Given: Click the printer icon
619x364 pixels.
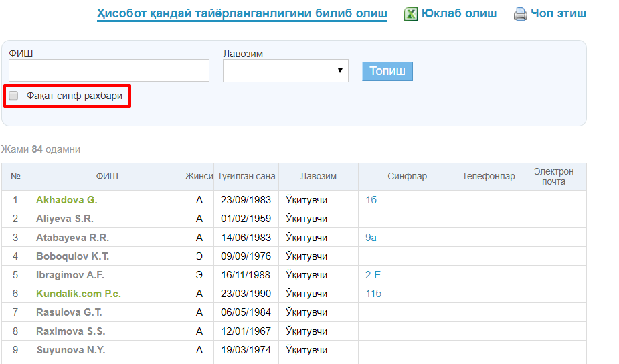Looking at the screenshot, I should pyautogui.click(x=521, y=14).
